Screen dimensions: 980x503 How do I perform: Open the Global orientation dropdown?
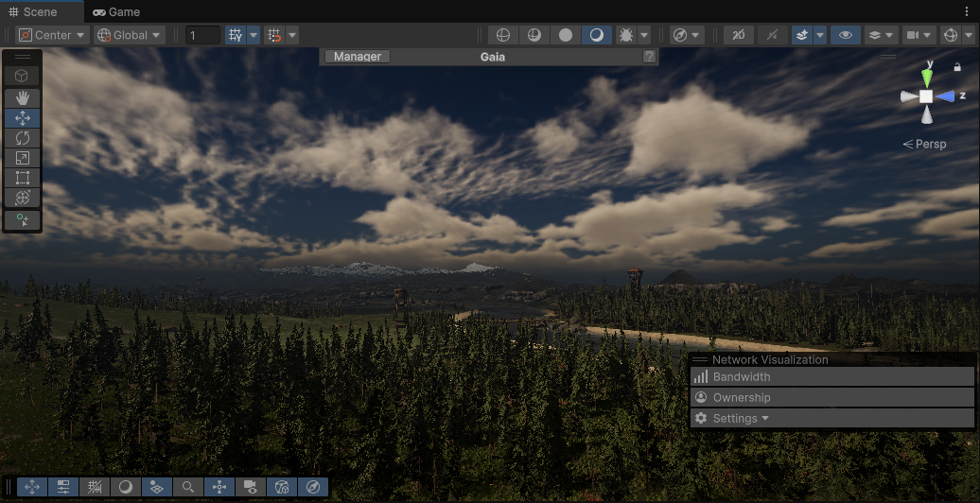click(x=130, y=35)
